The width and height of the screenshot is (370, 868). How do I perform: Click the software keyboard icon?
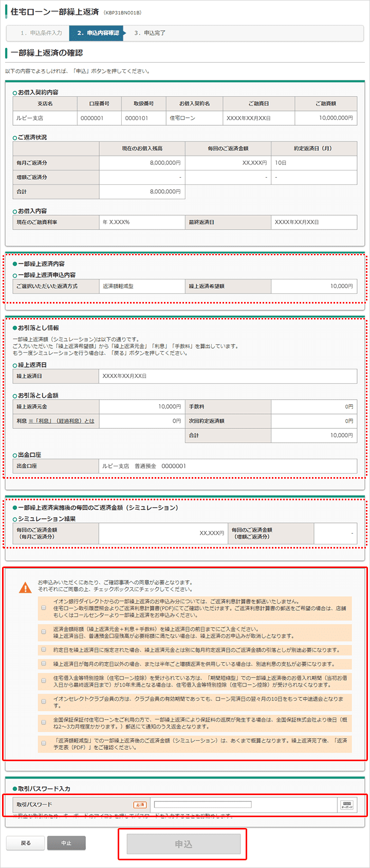tap(347, 805)
